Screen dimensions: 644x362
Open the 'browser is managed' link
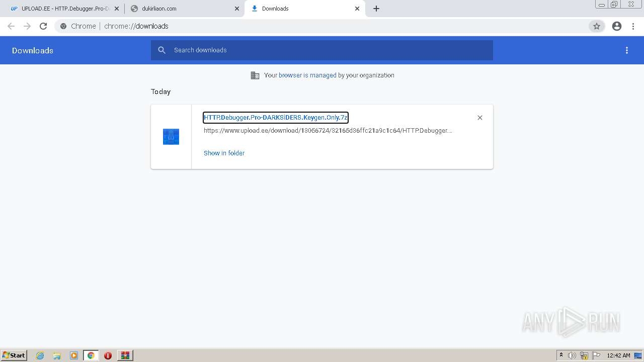click(307, 75)
